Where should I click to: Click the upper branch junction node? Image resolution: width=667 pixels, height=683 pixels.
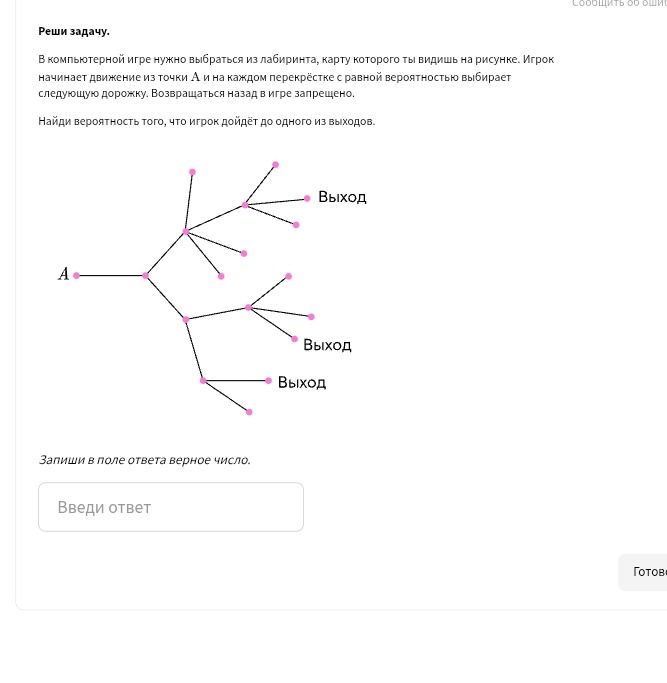186,231
